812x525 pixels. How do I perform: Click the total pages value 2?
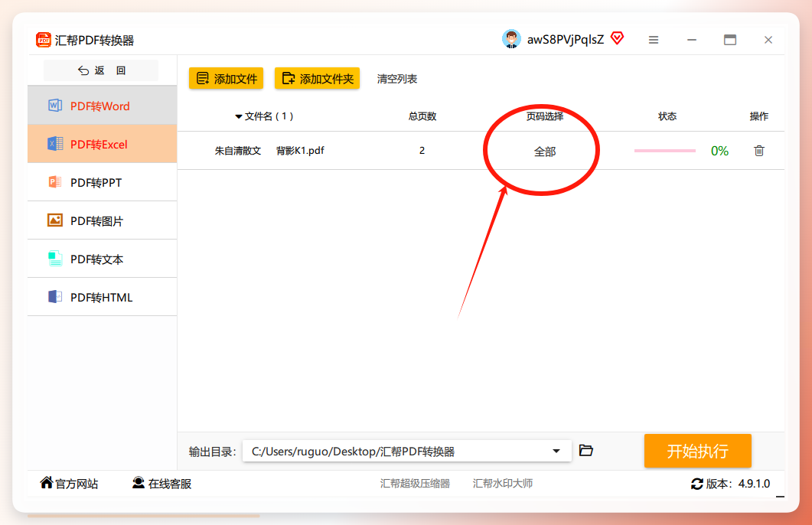422,151
